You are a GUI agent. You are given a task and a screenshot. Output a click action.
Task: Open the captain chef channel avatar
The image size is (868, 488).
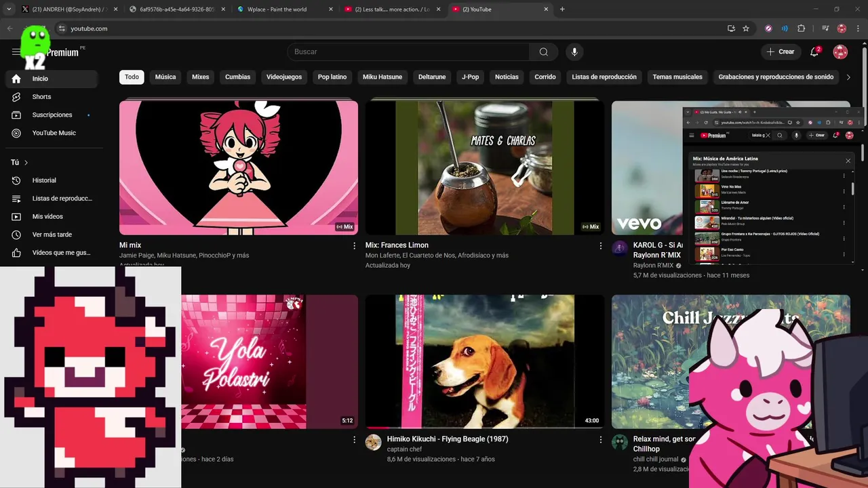click(x=374, y=443)
